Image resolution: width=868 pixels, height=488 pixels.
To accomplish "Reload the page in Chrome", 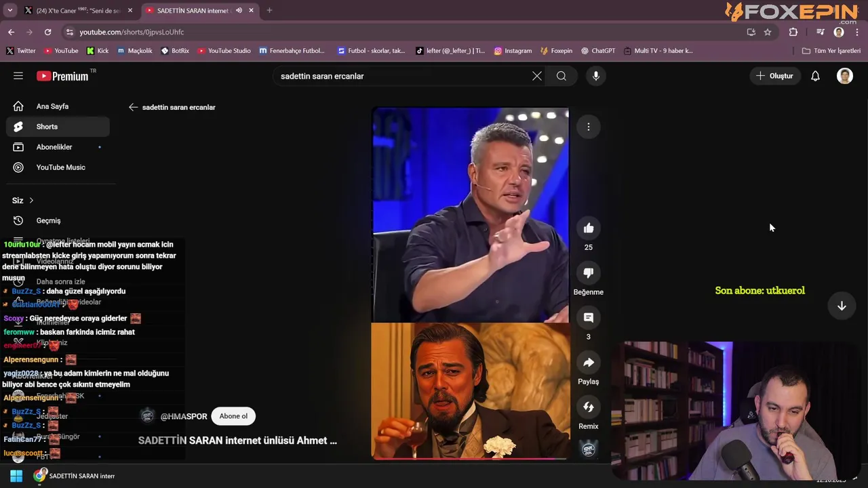I will click(47, 32).
